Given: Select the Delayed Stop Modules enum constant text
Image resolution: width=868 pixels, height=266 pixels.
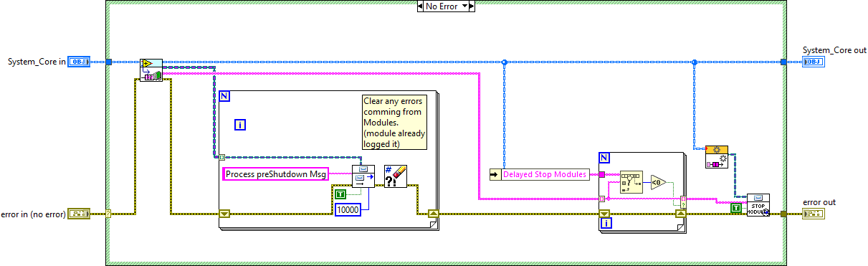Looking at the screenshot, I should coord(545,174).
